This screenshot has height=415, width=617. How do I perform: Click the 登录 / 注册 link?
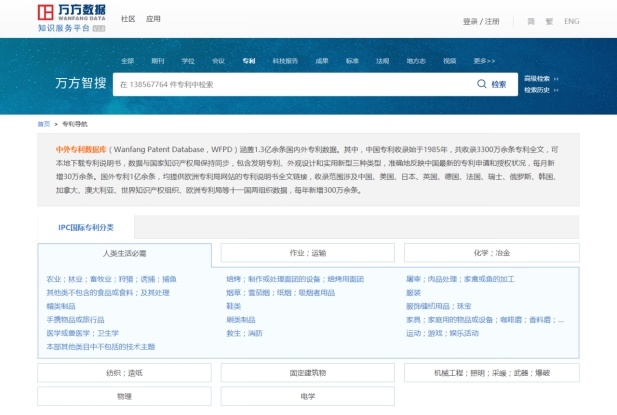[x=481, y=21]
